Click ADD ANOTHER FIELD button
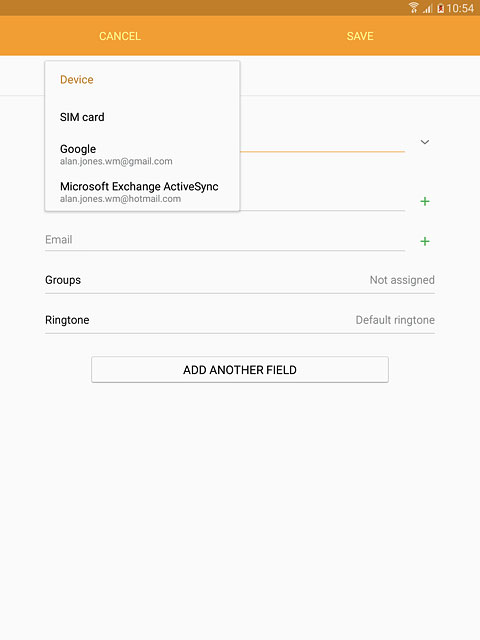Image resolution: width=480 pixels, height=640 pixels. (x=240, y=370)
